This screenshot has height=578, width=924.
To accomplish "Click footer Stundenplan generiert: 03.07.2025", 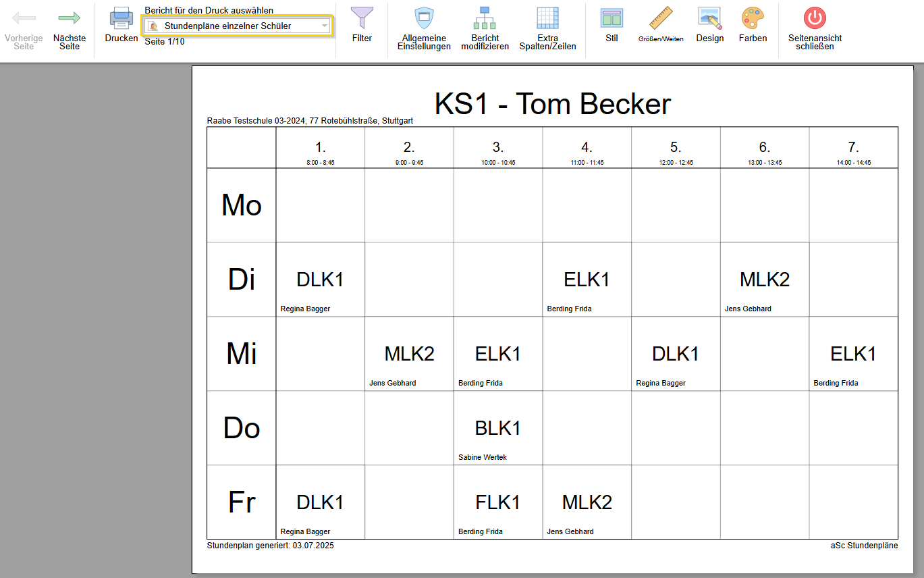I will [x=271, y=546].
